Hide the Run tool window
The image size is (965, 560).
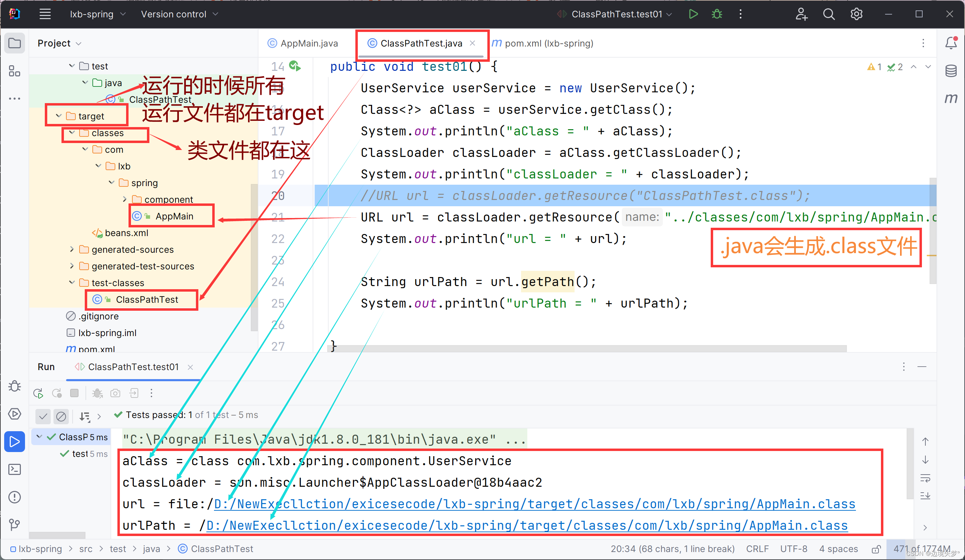922,367
